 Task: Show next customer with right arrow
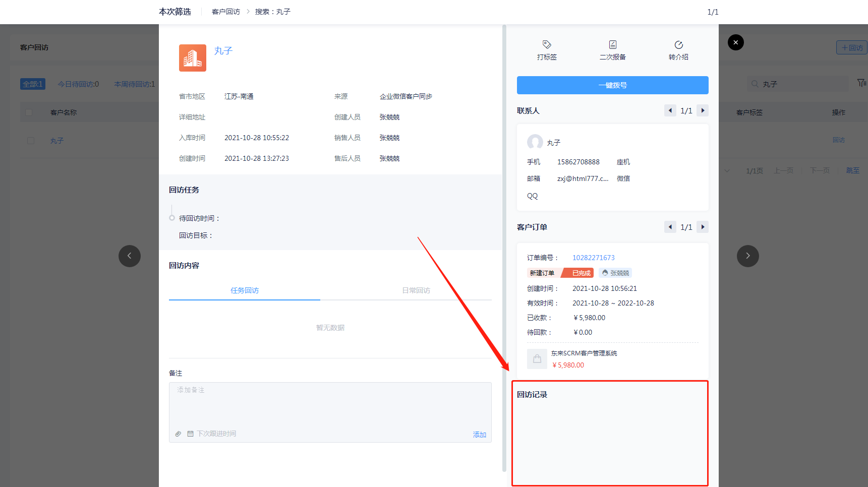(x=748, y=256)
